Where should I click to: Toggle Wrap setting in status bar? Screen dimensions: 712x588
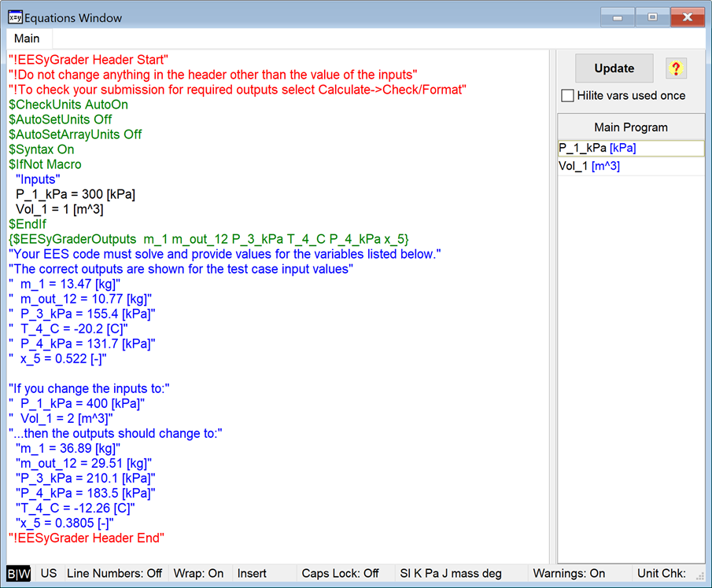coord(198,574)
